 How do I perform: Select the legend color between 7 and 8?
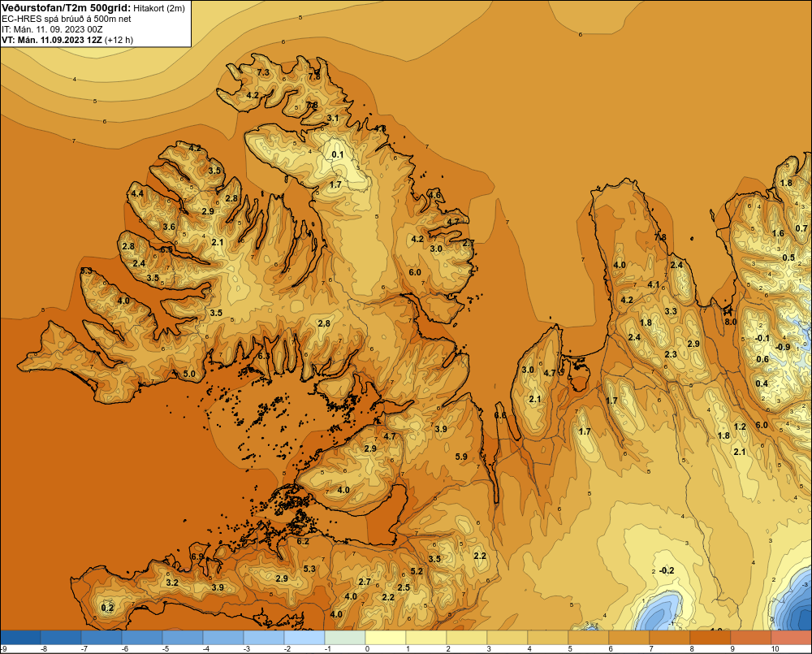click(x=670, y=637)
